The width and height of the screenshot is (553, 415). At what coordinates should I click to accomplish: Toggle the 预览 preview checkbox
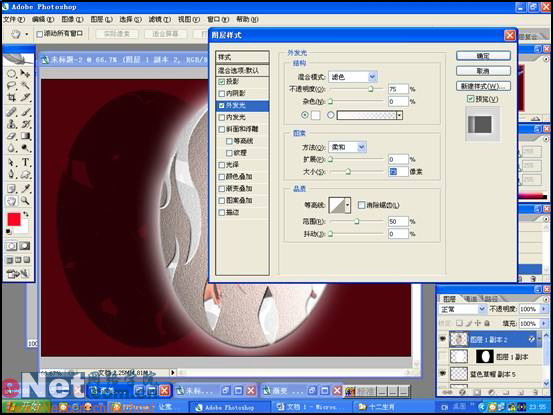click(470, 99)
